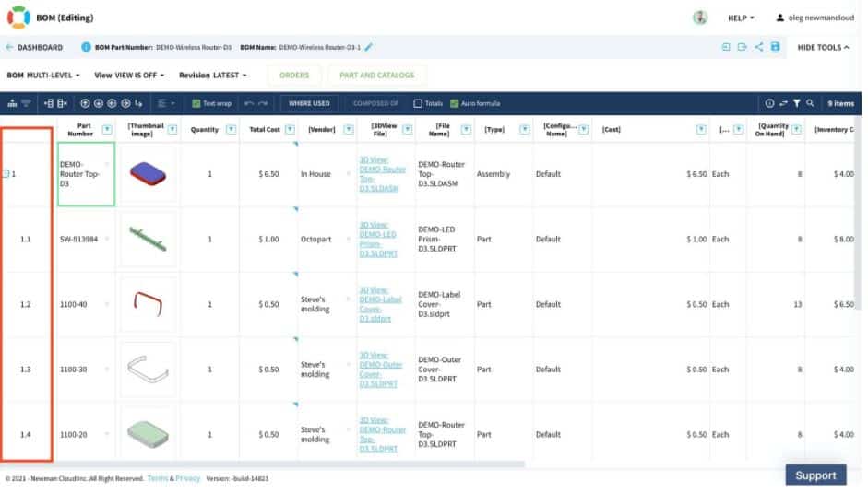Open Part Number column filter dropdown
868x493 pixels.
(x=107, y=130)
